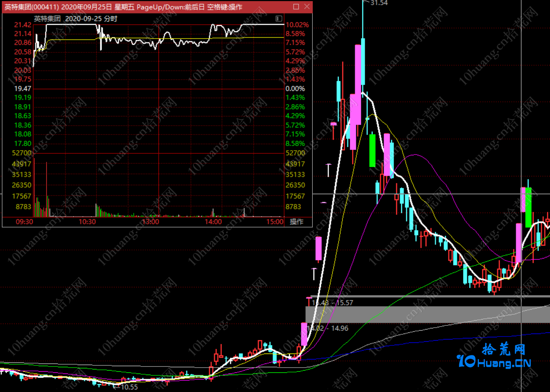
Task: Click the left 43917 volume label
Action: click(21, 164)
